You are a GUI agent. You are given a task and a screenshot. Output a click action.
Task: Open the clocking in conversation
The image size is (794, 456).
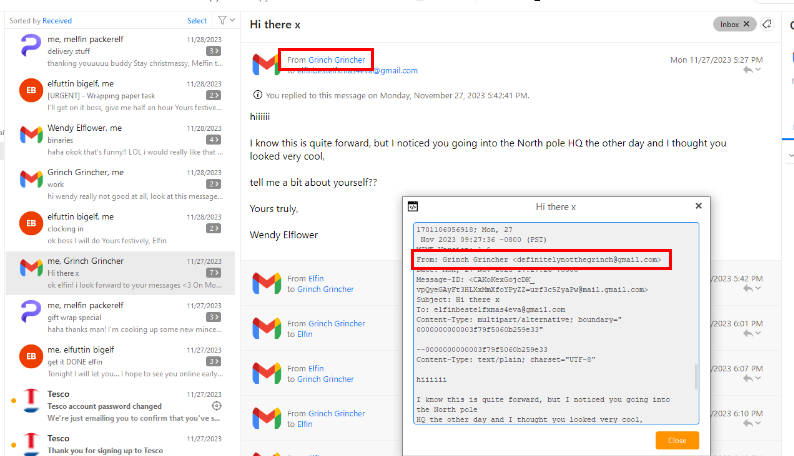(x=120, y=228)
